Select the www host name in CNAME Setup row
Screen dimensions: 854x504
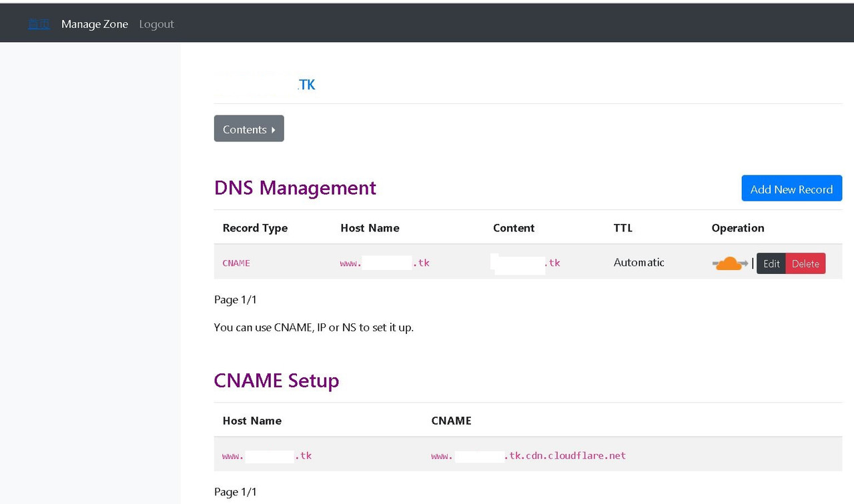[267, 456]
